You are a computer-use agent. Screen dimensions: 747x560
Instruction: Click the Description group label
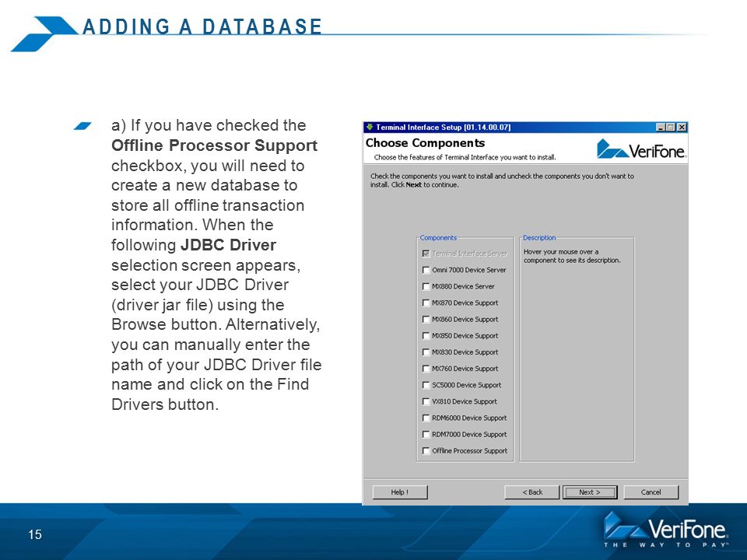point(539,238)
